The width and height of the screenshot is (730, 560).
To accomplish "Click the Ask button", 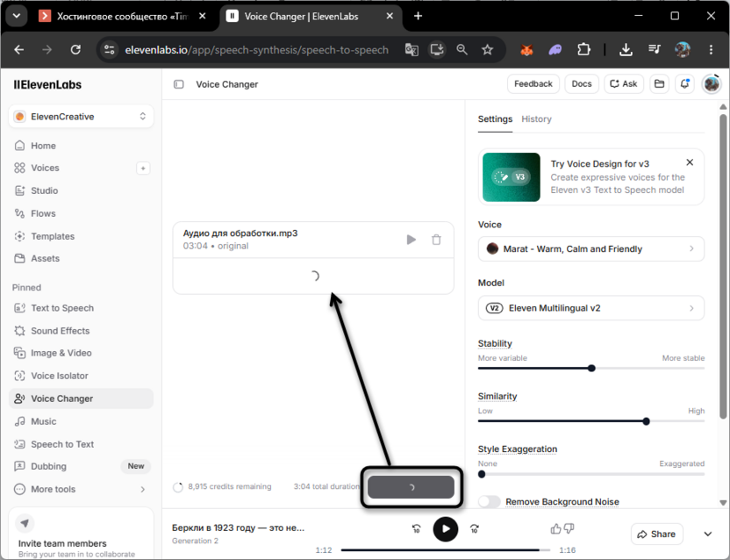I will pos(624,84).
